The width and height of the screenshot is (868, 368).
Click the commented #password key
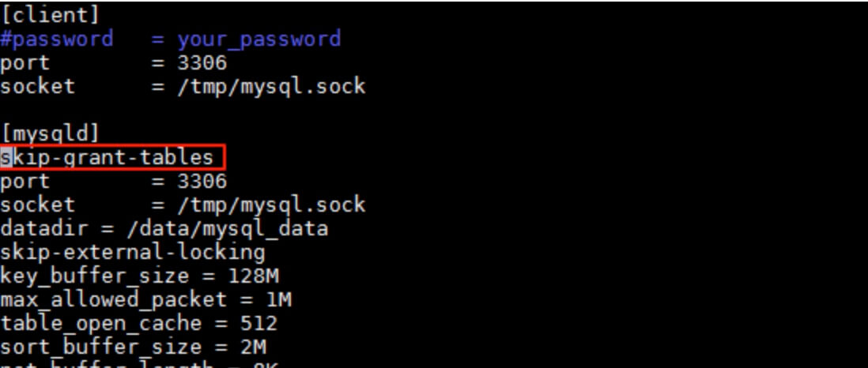[56, 38]
